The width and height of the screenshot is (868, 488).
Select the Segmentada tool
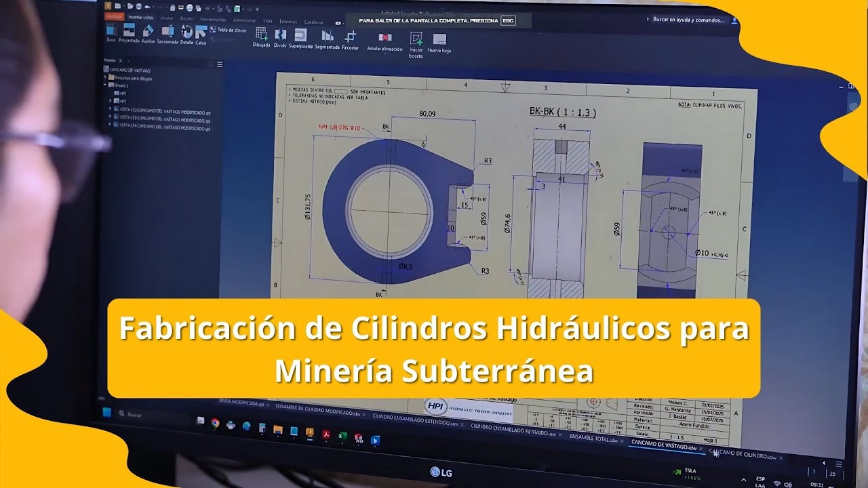point(327,39)
